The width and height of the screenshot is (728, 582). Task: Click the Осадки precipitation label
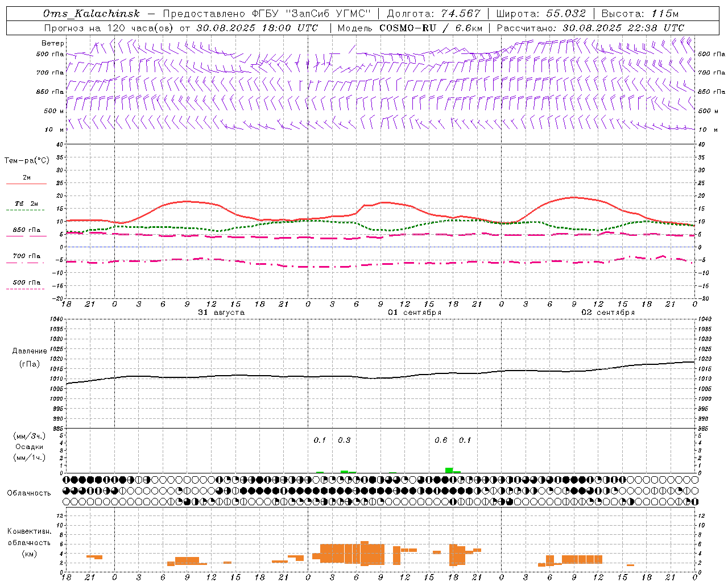[x=30, y=447]
